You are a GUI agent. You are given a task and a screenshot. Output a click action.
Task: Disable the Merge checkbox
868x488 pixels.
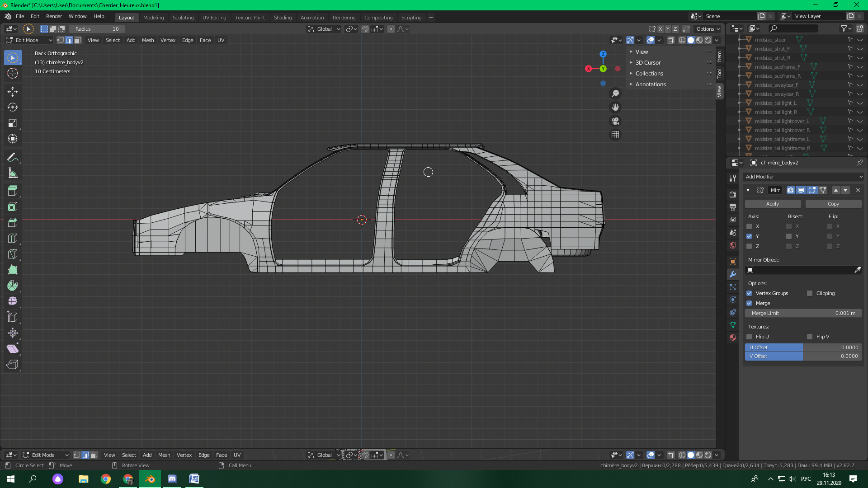(x=749, y=303)
